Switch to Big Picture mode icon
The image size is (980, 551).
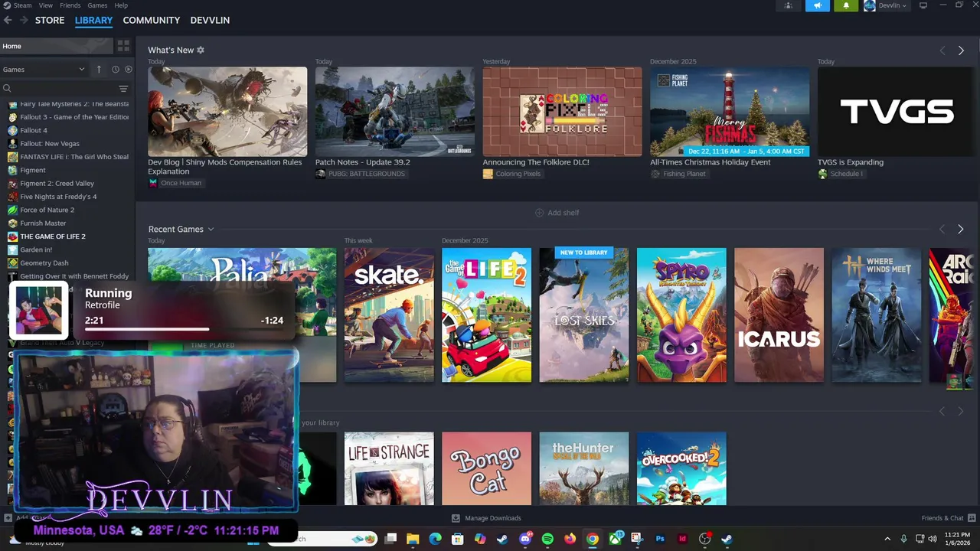tap(923, 5)
